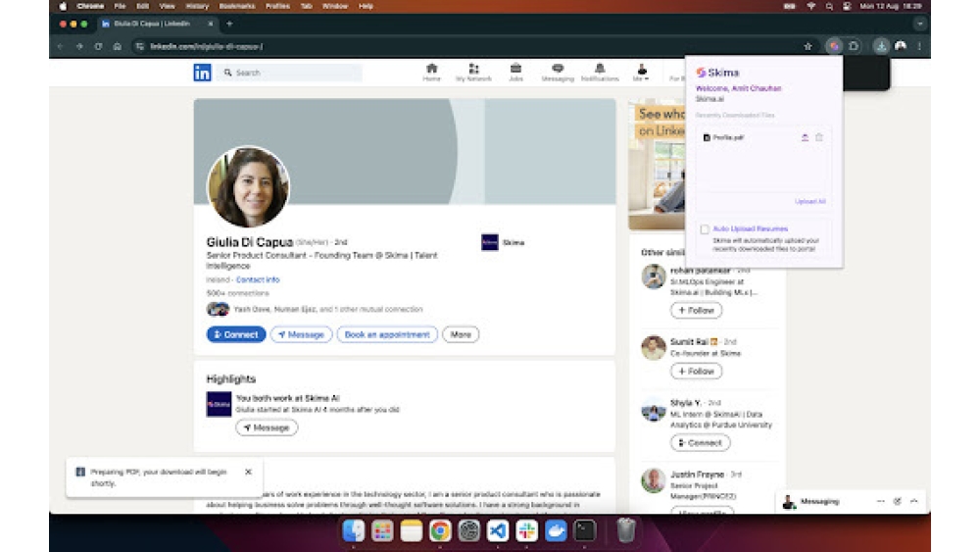
Task: Open Launchpad from the Dock
Action: click(x=382, y=530)
